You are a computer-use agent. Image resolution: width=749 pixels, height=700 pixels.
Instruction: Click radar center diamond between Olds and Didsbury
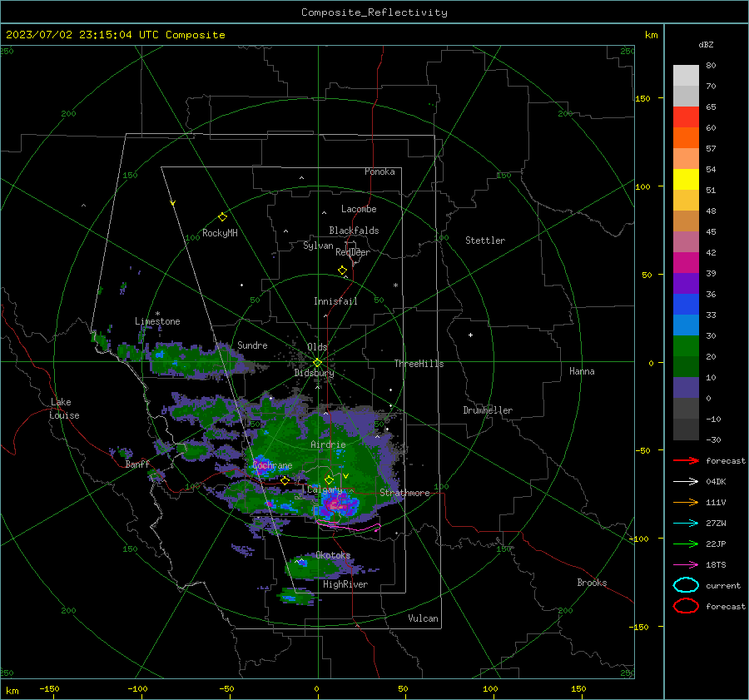tap(317, 363)
